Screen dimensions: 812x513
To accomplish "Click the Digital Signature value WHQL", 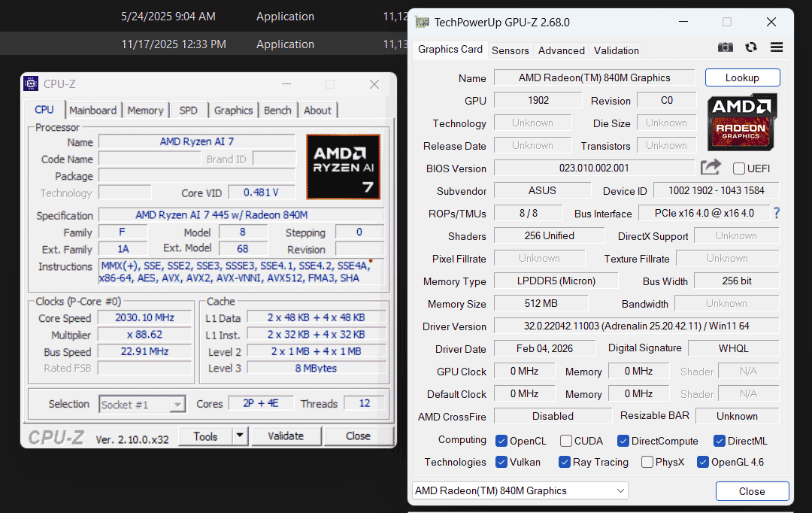I will [733, 348].
